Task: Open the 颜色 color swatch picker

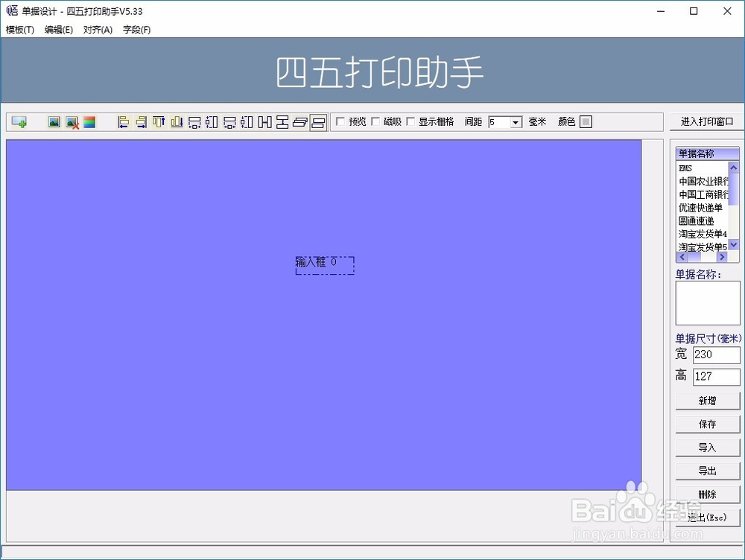Action: click(587, 121)
